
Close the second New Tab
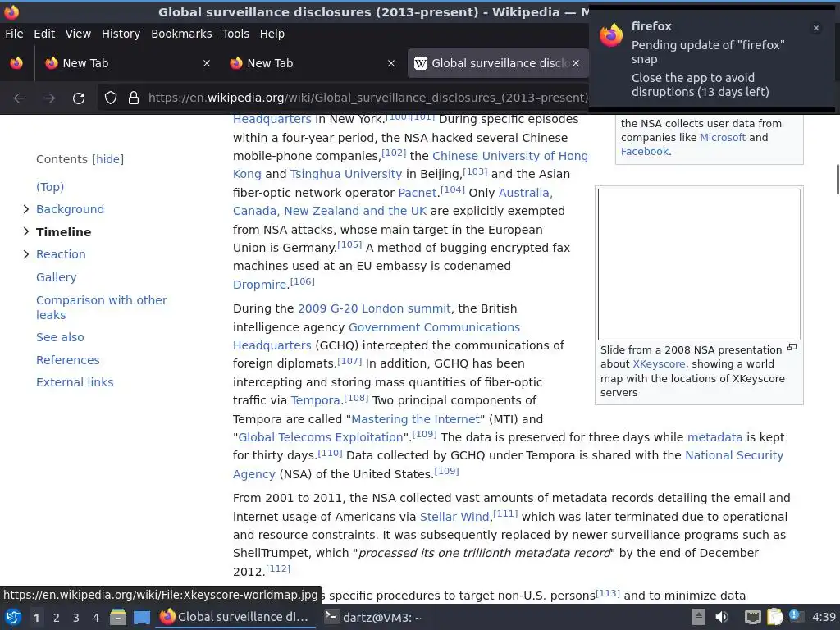click(x=391, y=63)
